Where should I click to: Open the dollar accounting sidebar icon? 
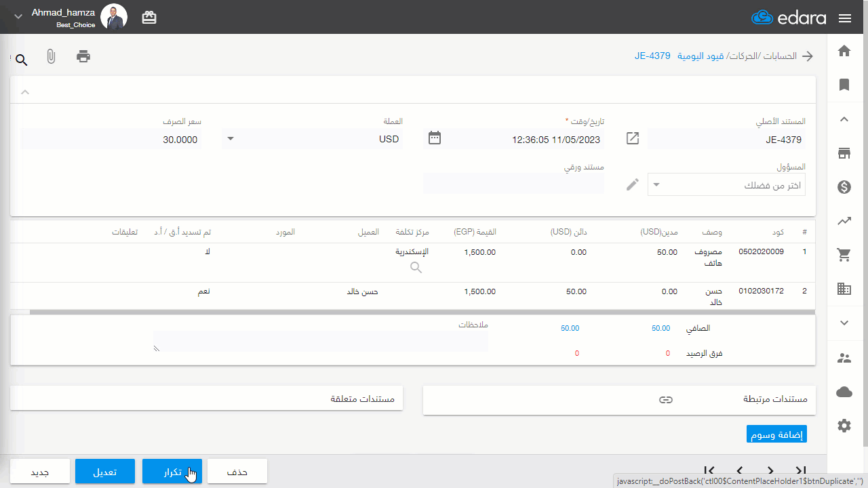(x=844, y=187)
